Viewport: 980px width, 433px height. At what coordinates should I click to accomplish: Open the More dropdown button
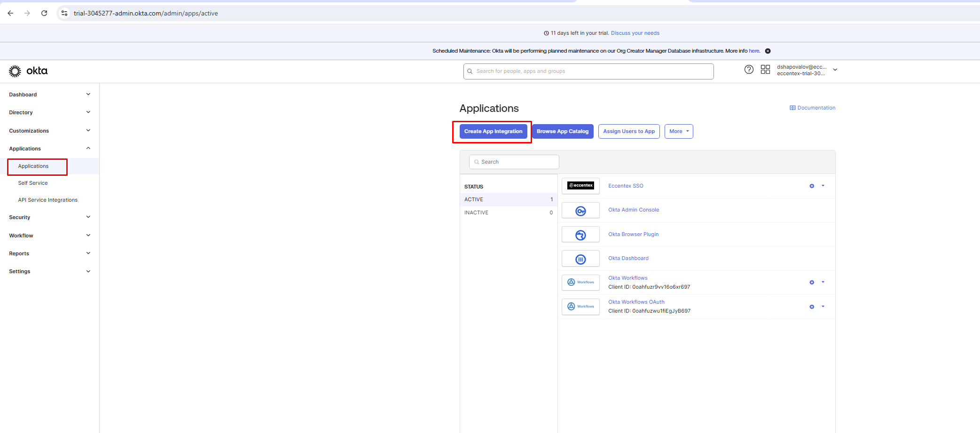(x=679, y=132)
